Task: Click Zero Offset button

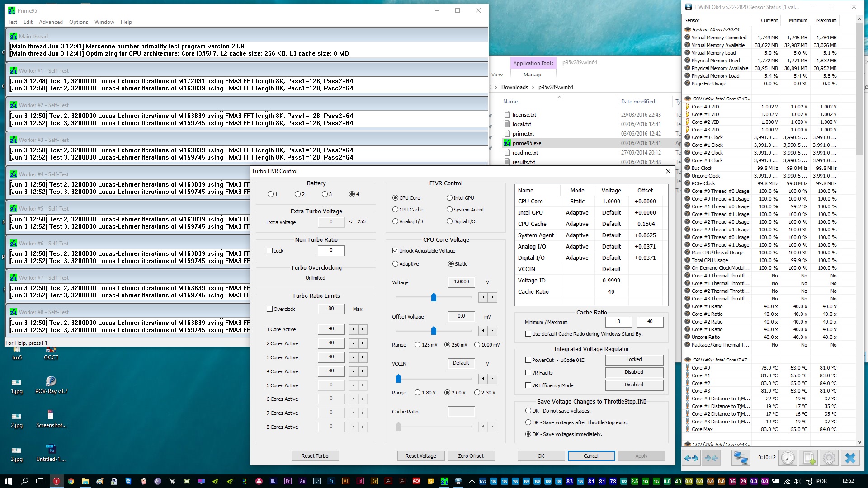Action: point(471,456)
